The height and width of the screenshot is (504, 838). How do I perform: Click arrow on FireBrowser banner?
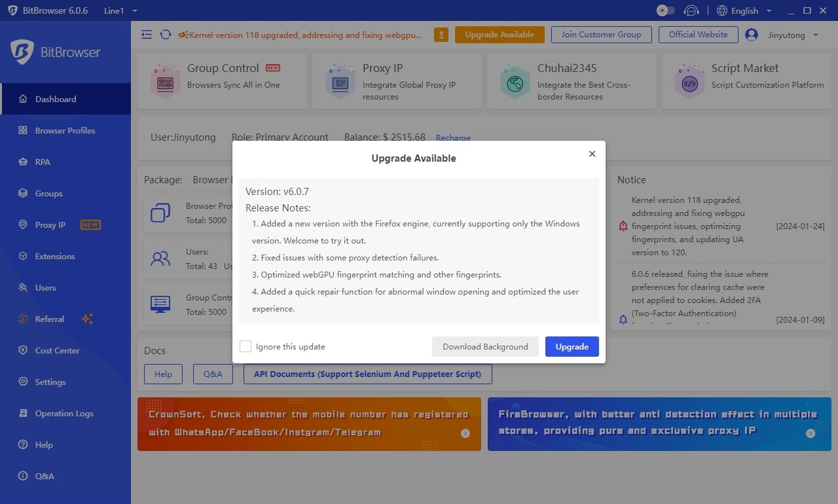click(811, 433)
